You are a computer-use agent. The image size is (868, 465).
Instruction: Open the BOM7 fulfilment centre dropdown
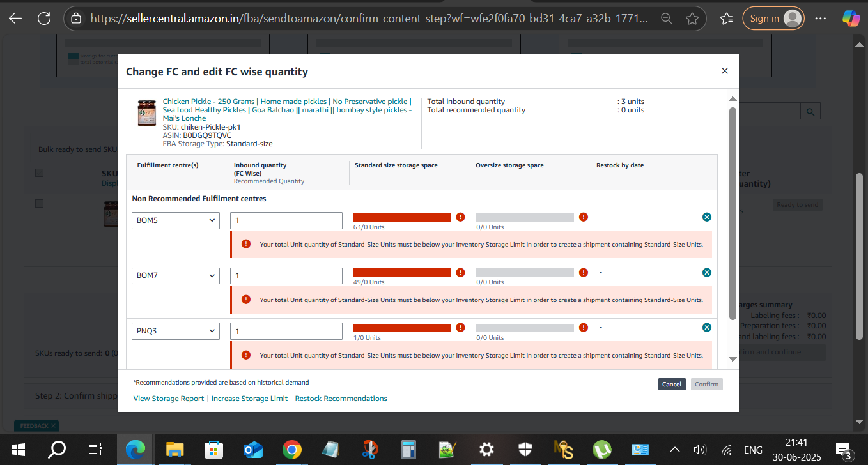tap(176, 276)
